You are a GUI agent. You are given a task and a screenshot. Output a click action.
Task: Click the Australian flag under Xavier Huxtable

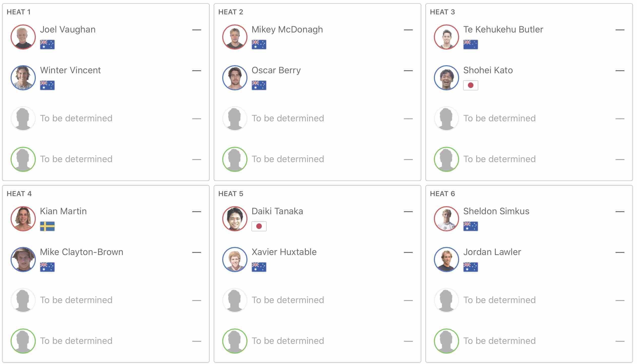click(259, 267)
